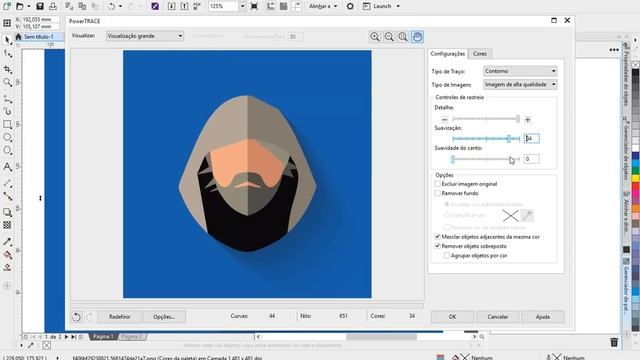Viewport: 640px width, 360px height.
Task: Zoom in on the PowerTRACE preview
Action: click(375, 37)
